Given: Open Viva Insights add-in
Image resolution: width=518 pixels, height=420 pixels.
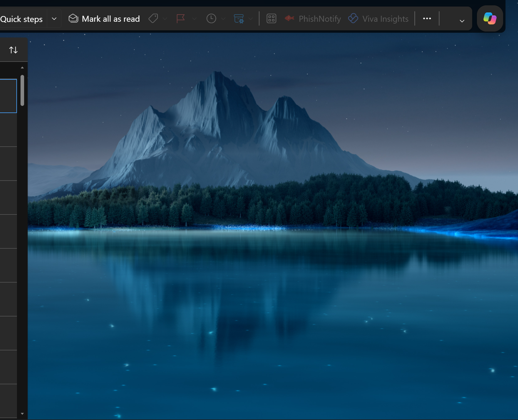Looking at the screenshot, I should click(x=378, y=19).
